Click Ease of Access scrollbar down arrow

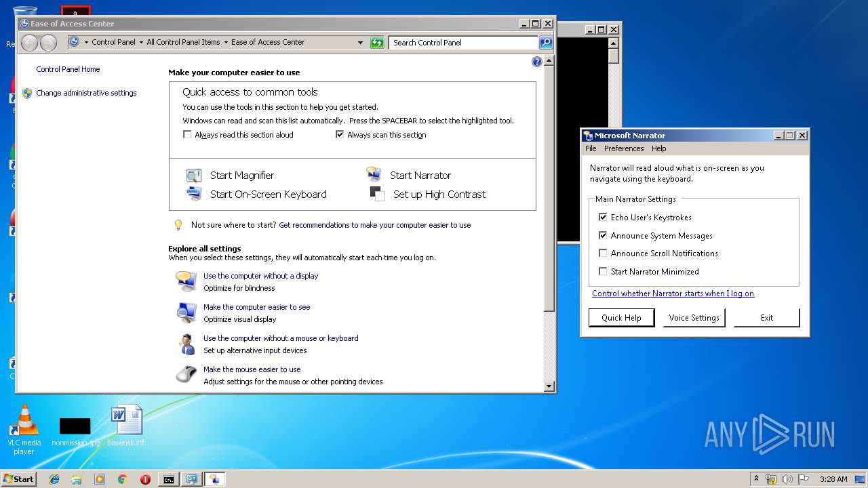pos(549,386)
